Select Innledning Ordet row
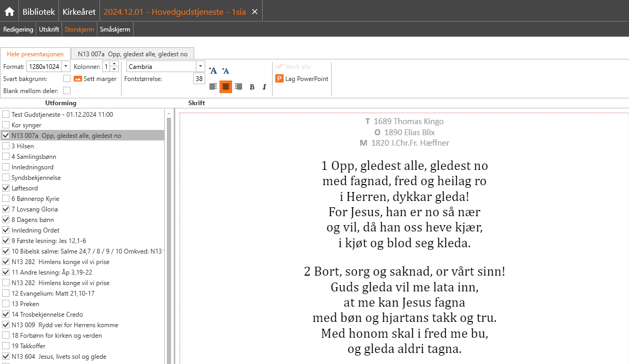Image resolution: width=629 pixels, height=364 pixels. tap(83, 230)
